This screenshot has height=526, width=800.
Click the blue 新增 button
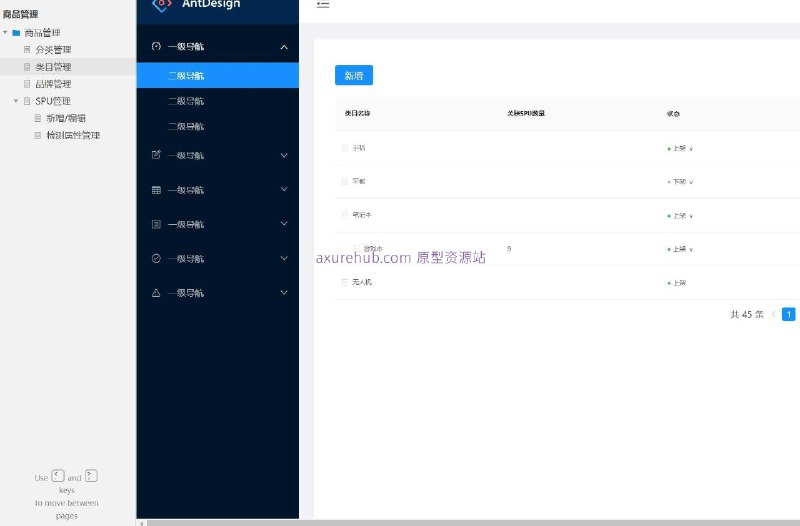point(354,76)
